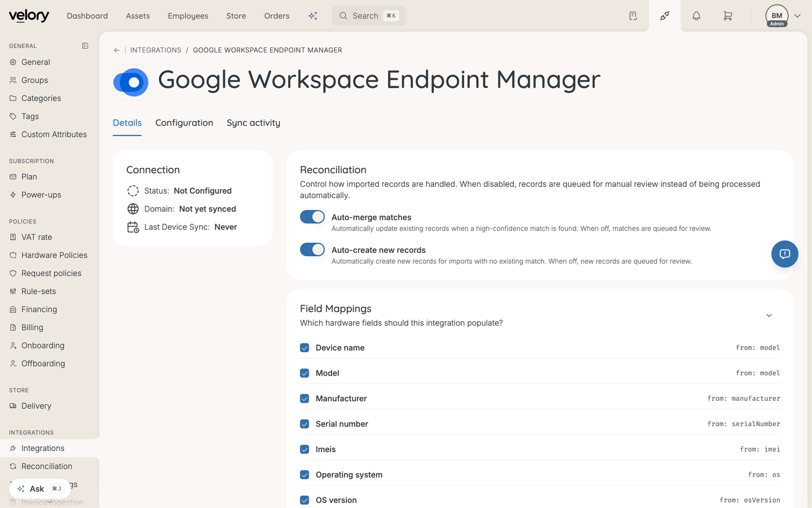Image resolution: width=812 pixels, height=508 pixels.
Task: Click the INTEGRATIONS breadcrumb link
Action: pyautogui.click(x=156, y=50)
